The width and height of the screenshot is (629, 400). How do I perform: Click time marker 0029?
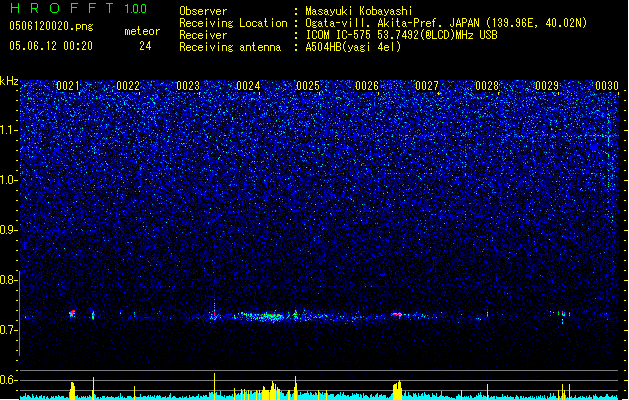click(x=547, y=86)
